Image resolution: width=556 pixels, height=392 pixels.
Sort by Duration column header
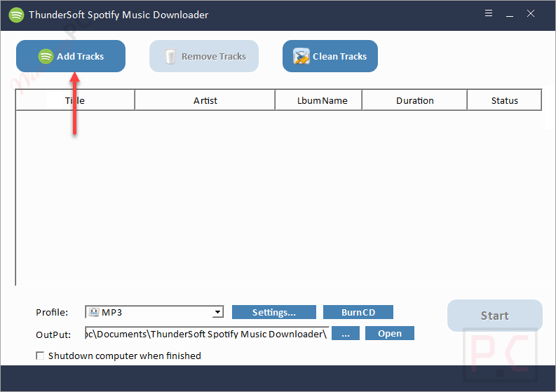tap(414, 100)
